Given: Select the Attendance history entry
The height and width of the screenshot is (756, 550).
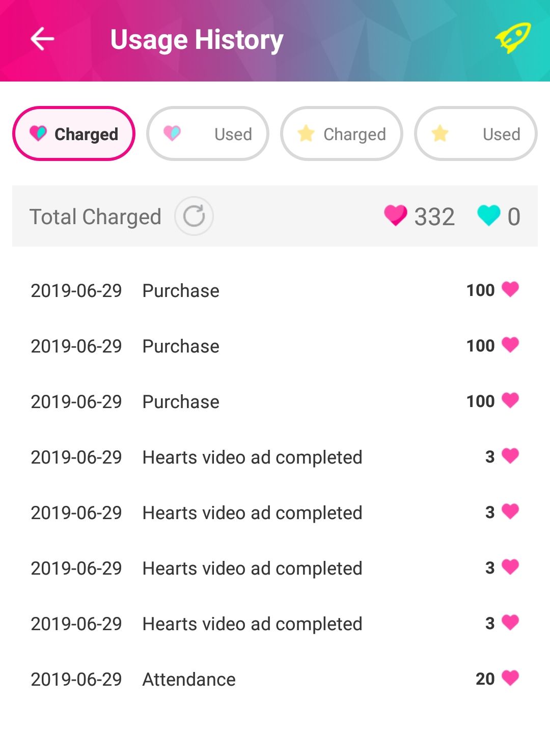Looking at the screenshot, I should [189, 680].
